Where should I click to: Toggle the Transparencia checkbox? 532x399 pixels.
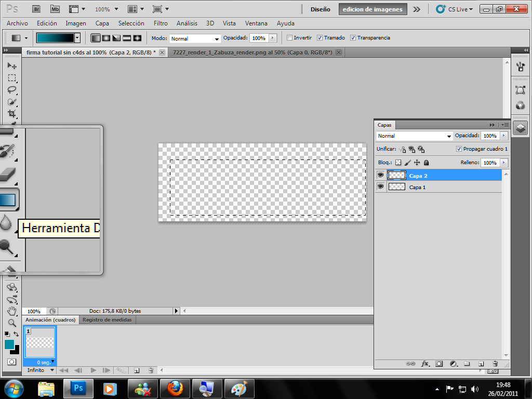coord(353,37)
